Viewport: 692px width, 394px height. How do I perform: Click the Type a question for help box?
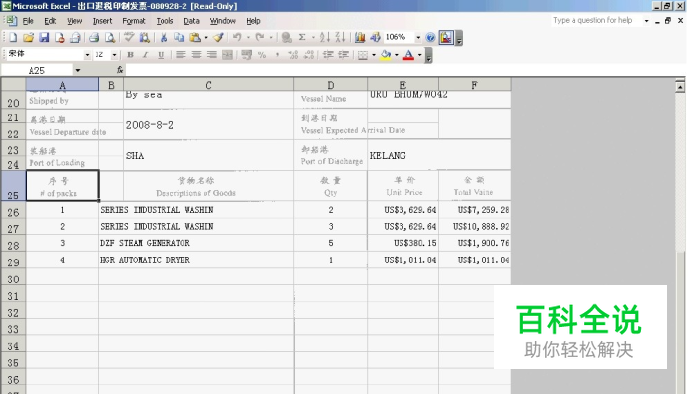click(596, 20)
